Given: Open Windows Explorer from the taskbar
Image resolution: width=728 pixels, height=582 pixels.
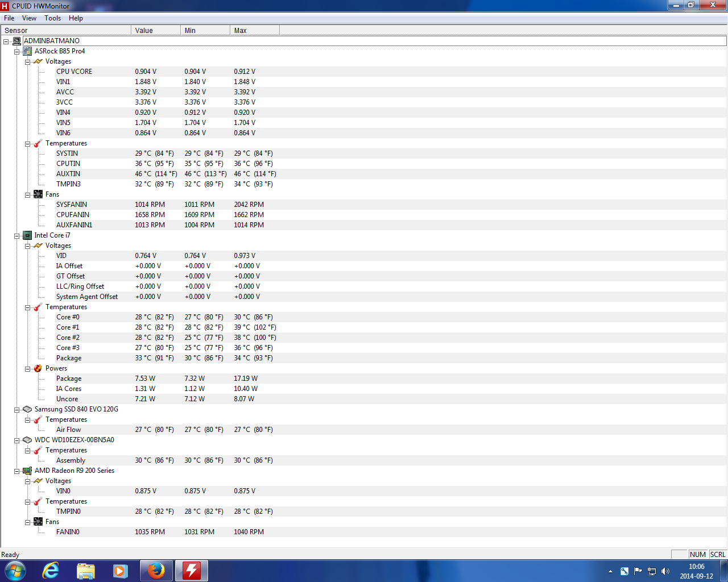Looking at the screenshot, I should coord(86,571).
